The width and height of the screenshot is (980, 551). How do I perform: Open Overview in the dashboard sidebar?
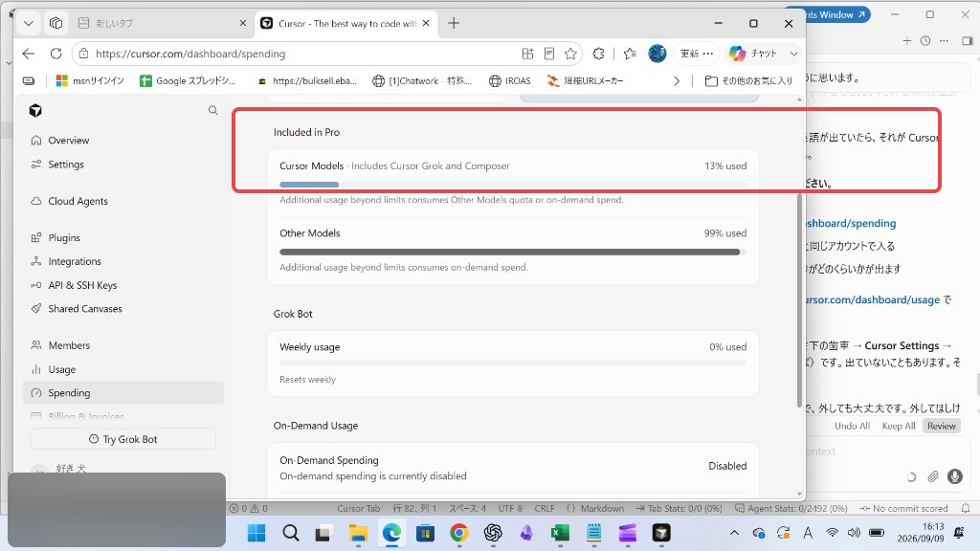click(x=123, y=141)
